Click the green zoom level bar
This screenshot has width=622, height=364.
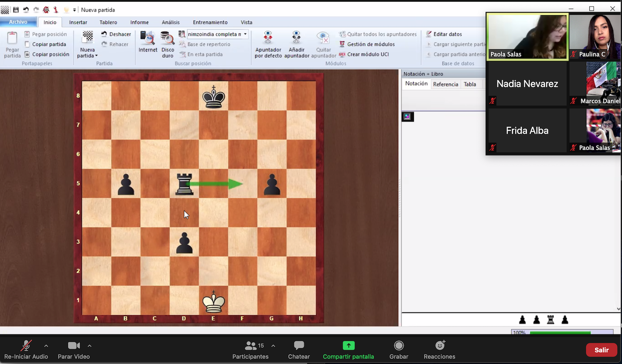point(560,333)
